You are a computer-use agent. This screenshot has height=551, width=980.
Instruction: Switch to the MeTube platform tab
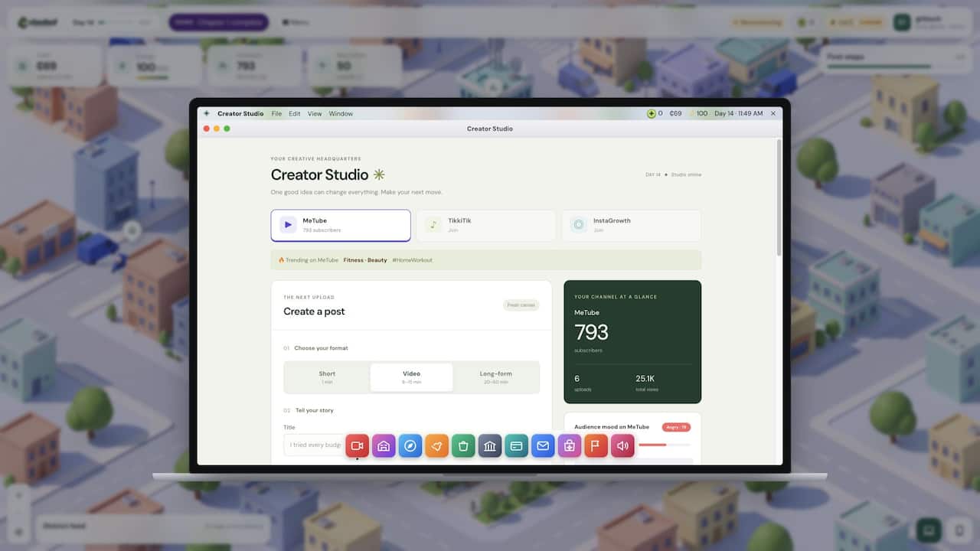tap(341, 225)
